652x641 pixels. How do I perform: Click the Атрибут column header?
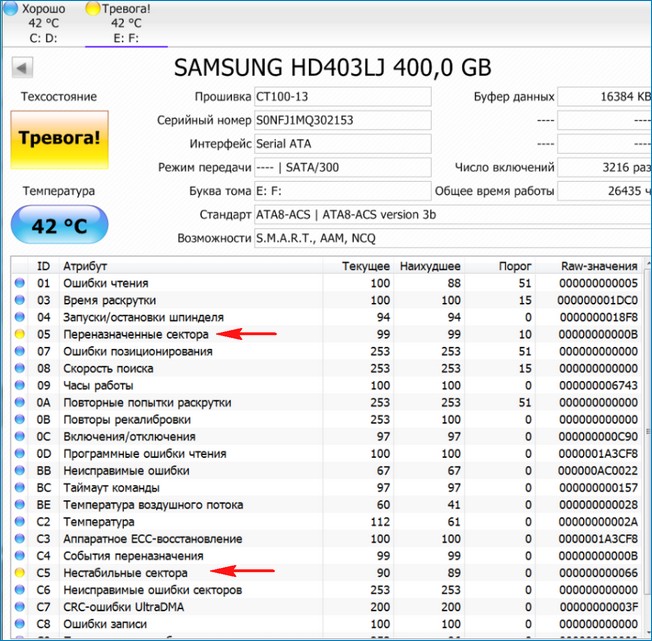click(x=86, y=266)
